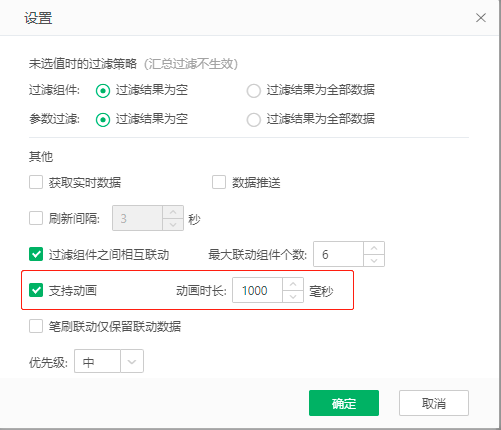This screenshot has width=501, height=430.
Task: Enable the 数据推送 checkbox
Action: click(x=219, y=182)
